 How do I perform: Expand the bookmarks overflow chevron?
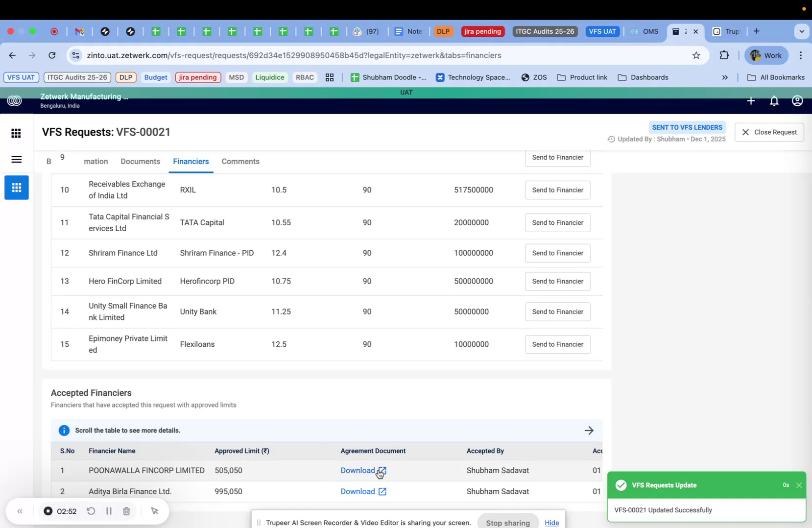pos(725,77)
